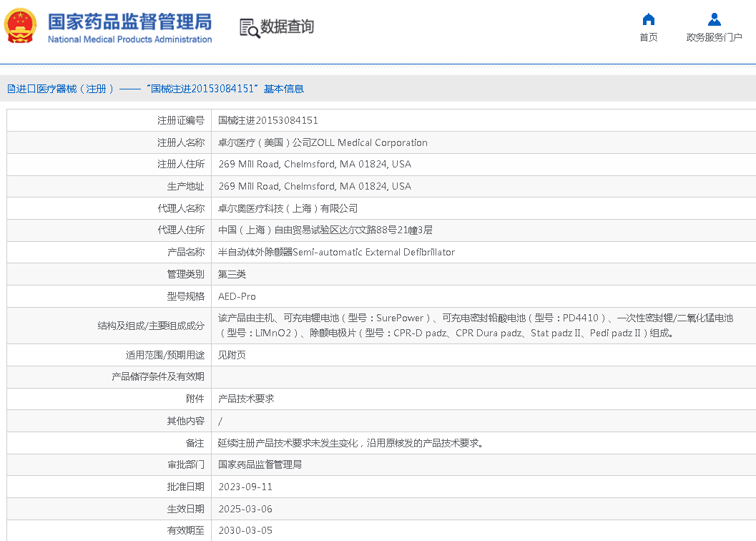
Task: Select management class value 第三类
Action: [x=232, y=274]
